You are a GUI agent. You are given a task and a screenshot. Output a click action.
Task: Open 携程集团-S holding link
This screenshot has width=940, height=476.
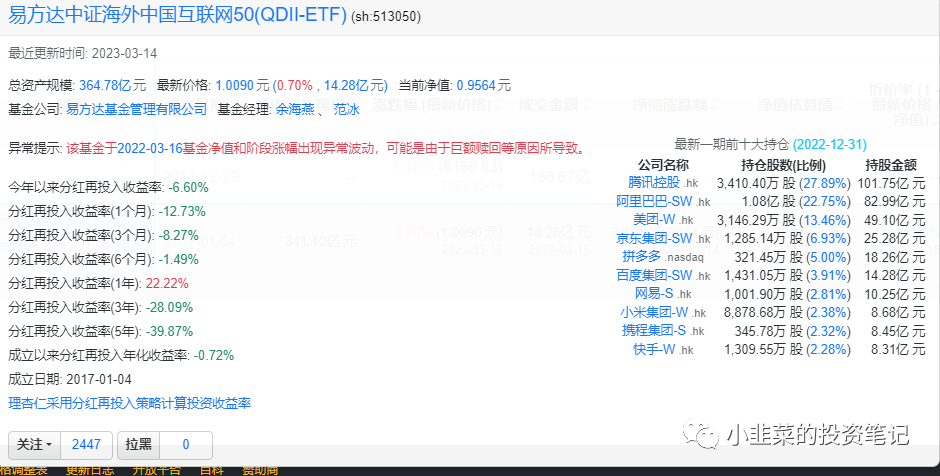coord(654,331)
